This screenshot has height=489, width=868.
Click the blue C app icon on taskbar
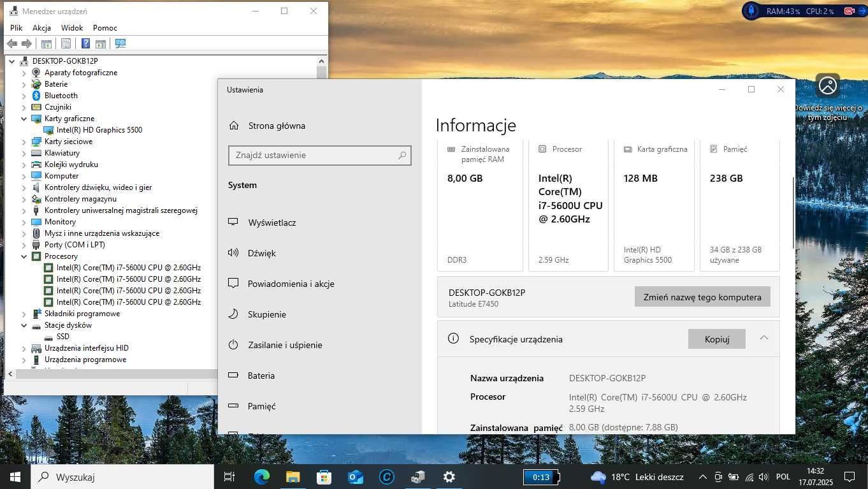386,477
